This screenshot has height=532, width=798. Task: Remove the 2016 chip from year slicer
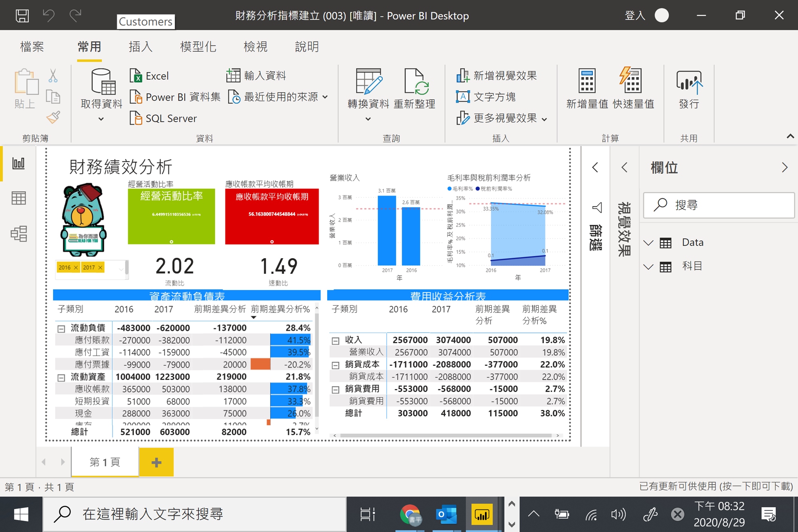(76, 267)
